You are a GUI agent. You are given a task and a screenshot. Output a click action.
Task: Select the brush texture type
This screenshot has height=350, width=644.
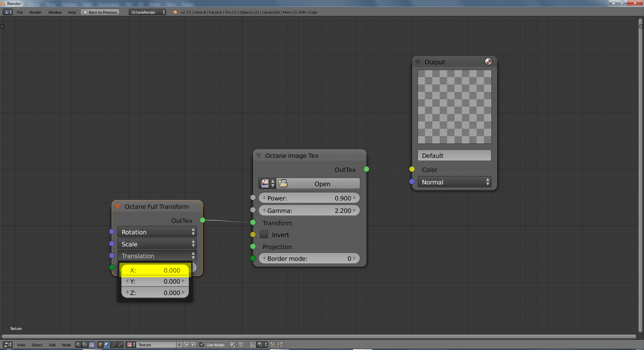pos(114,345)
